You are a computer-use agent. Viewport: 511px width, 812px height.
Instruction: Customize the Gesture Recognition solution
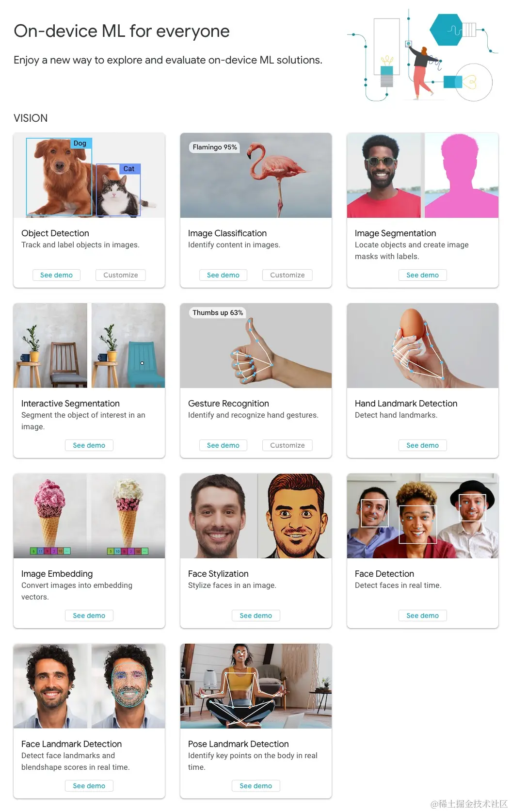[x=287, y=445]
